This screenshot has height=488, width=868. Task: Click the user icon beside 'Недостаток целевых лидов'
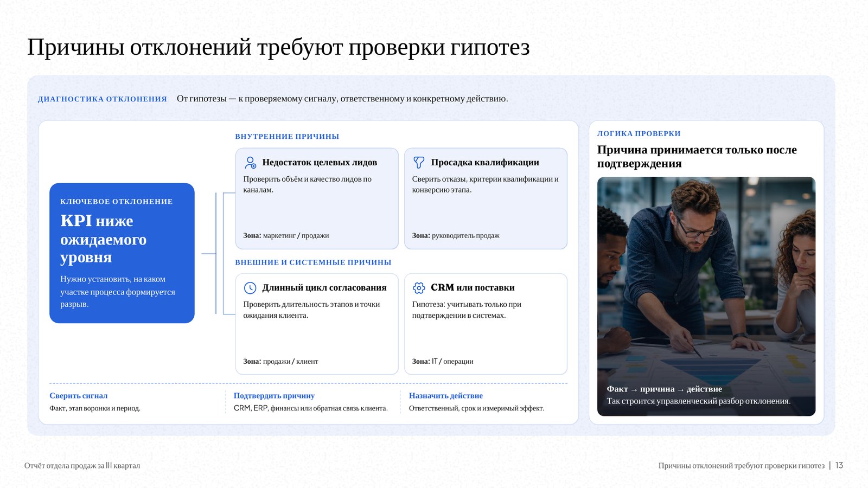pos(250,162)
